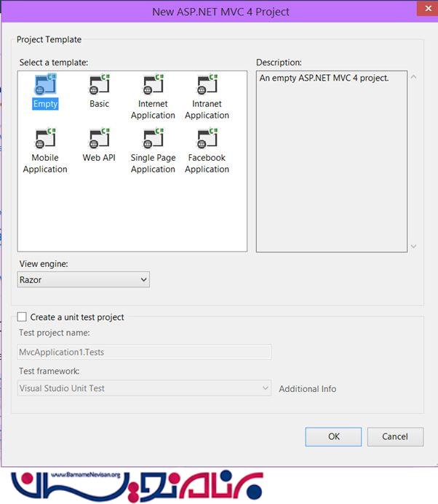
Task: Confirm with the OK button
Action: 333,436
